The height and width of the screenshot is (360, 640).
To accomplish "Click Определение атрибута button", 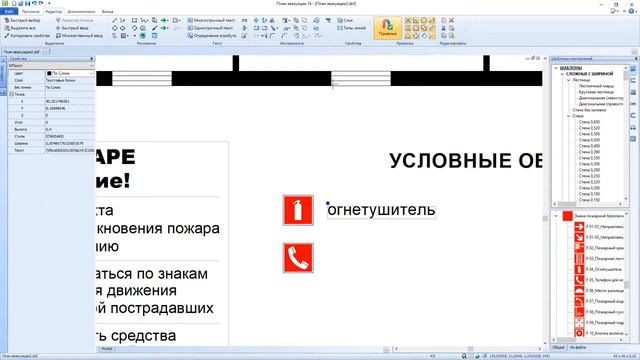I will (x=212, y=36).
